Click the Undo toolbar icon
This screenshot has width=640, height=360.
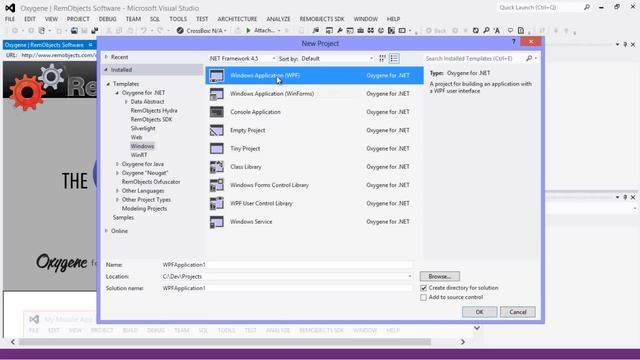tap(144, 31)
